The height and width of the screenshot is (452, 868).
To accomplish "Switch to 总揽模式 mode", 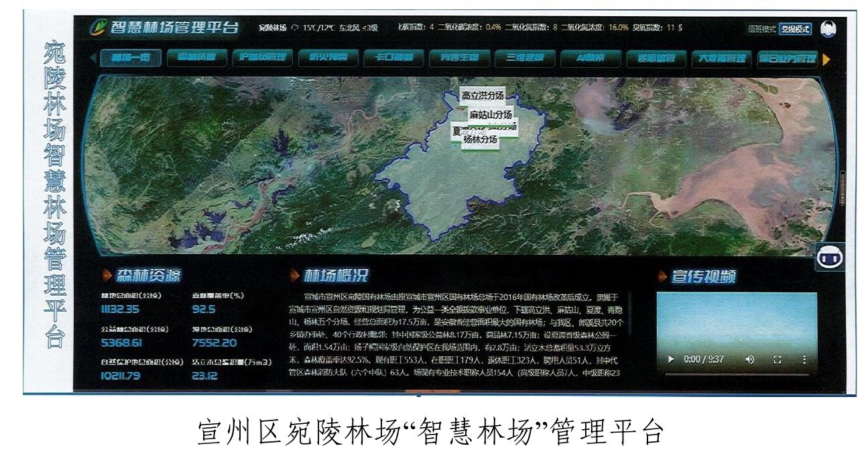I will click(x=796, y=29).
